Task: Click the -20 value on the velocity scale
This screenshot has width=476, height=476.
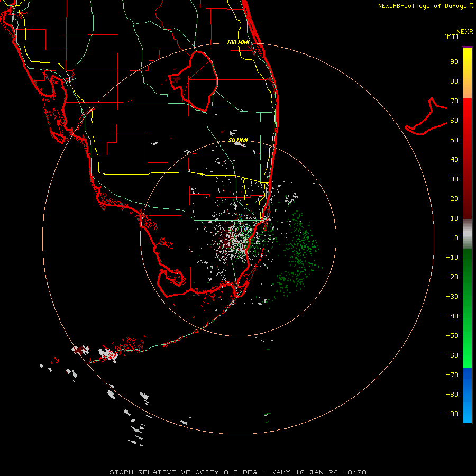Action: pyautogui.click(x=452, y=277)
